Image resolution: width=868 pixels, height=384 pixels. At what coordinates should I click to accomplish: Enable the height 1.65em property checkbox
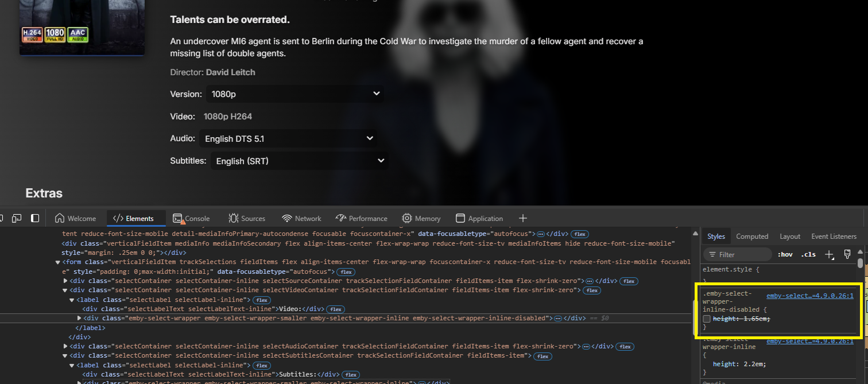click(707, 319)
